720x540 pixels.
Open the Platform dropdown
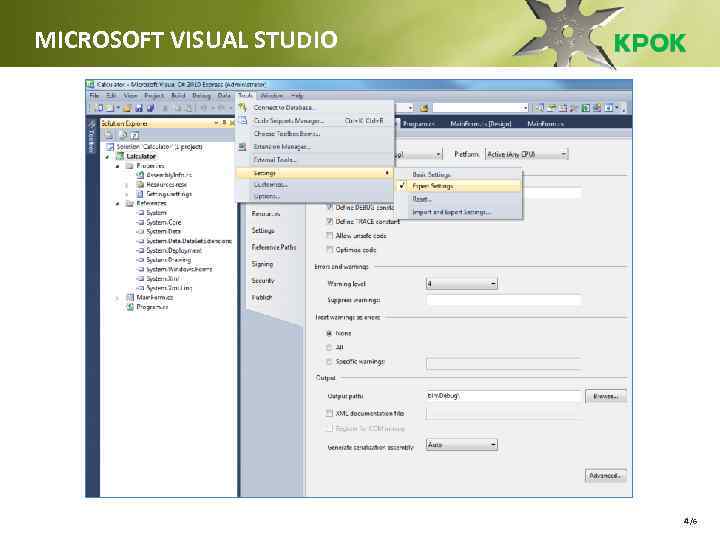coord(527,154)
